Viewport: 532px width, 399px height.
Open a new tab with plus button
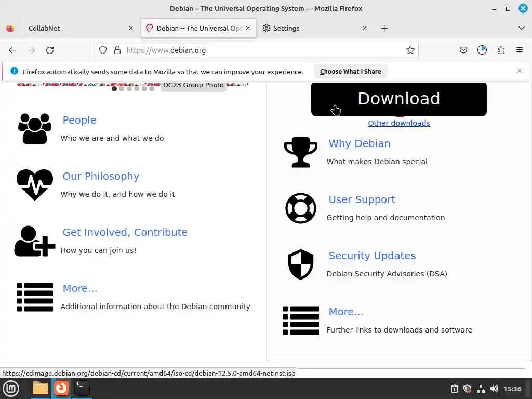(x=384, y=28)
